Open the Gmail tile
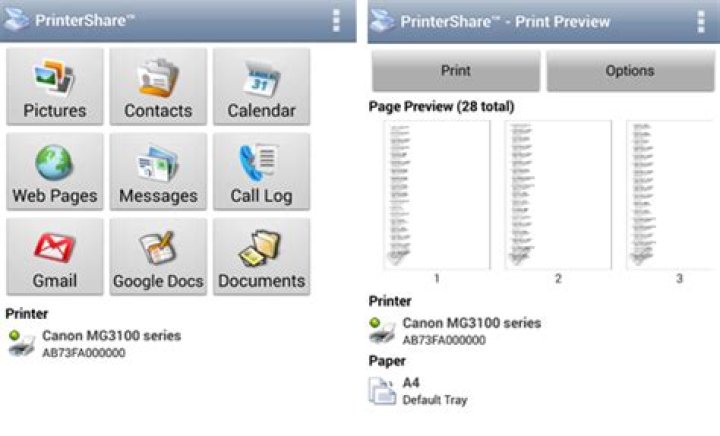Screen dimensions: 720x436 tap(55, 257)
